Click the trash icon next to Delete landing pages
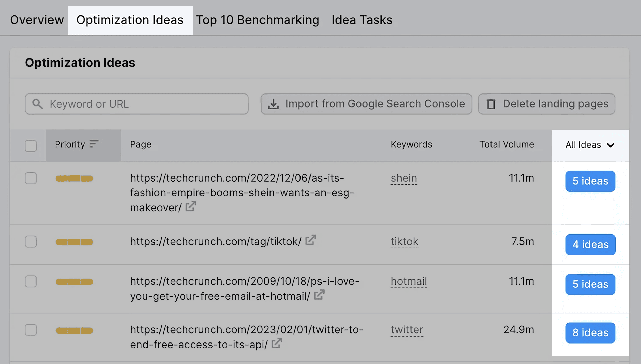The image size is (641, 364). coord(491,104)
